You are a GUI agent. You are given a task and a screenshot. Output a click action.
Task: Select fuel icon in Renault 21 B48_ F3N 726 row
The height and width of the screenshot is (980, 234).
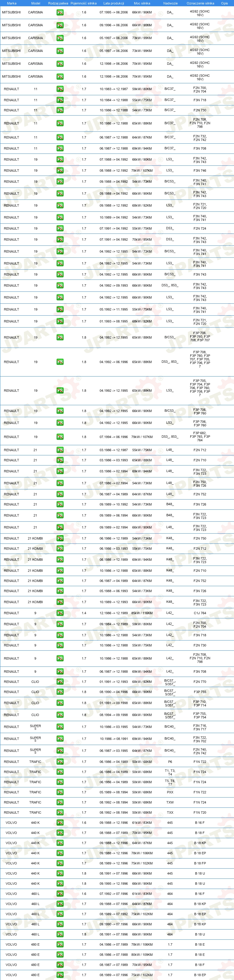(60, 504)
